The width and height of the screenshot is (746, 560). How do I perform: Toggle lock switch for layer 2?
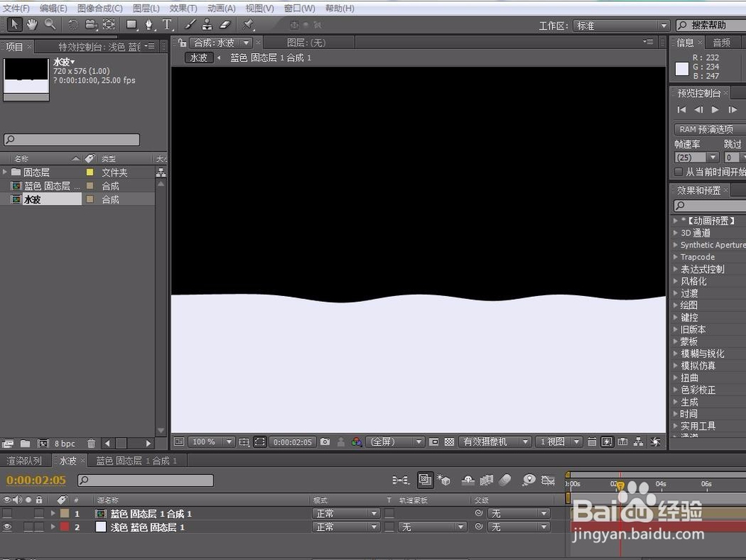39,526
